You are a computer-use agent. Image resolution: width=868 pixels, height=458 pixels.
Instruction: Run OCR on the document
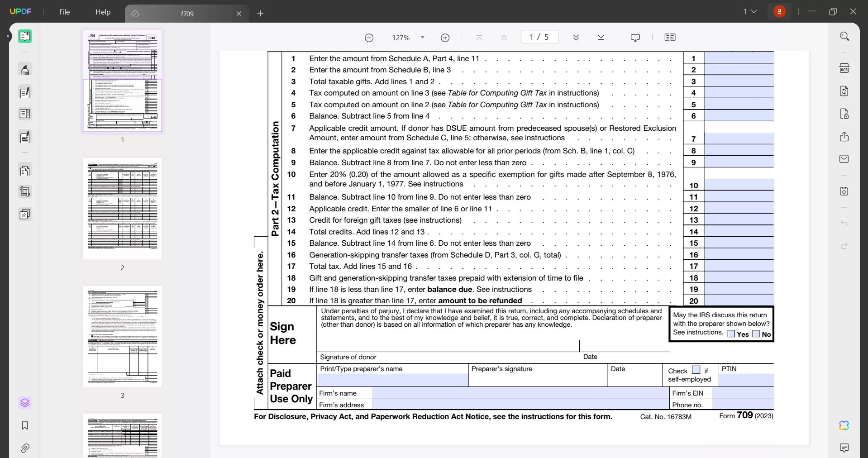844,68
